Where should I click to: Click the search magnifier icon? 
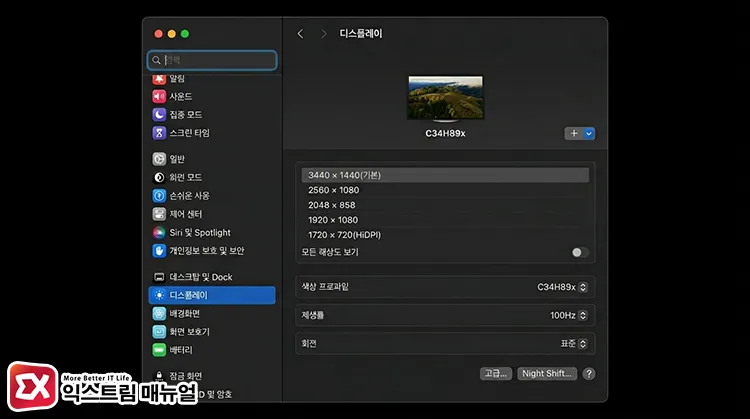point(156,60)
